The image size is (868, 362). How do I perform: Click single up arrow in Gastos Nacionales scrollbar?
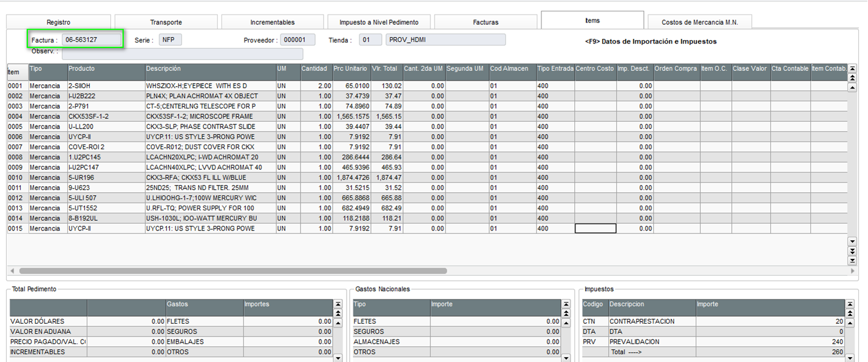[566, 323]
